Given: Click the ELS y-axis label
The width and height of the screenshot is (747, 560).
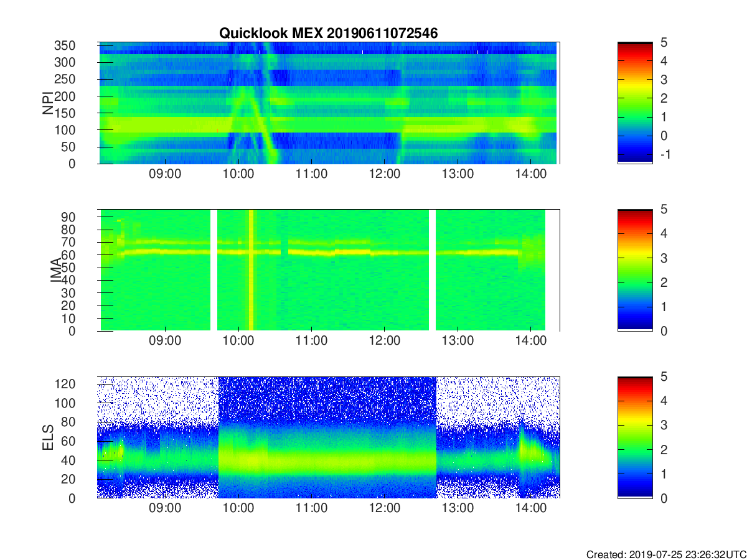Looking at the screenshot, I should tap(47, 437).
